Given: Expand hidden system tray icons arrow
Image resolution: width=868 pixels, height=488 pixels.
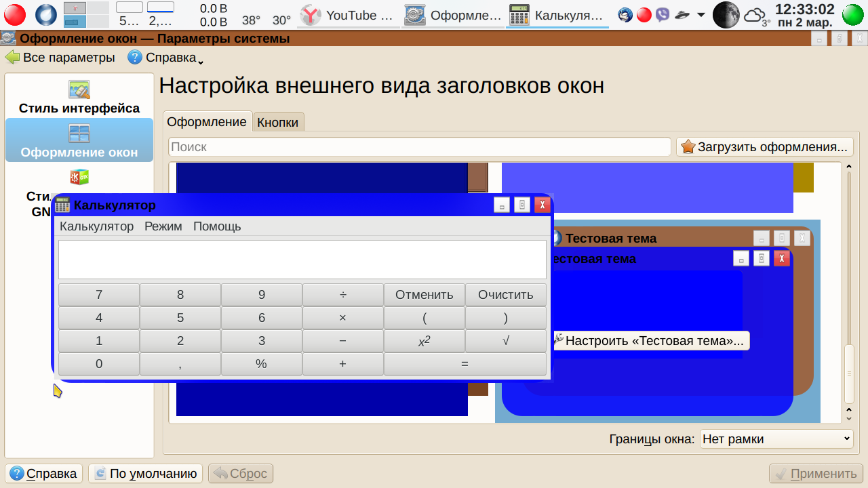Looking at the screenshot, I should tap(701, 15).
